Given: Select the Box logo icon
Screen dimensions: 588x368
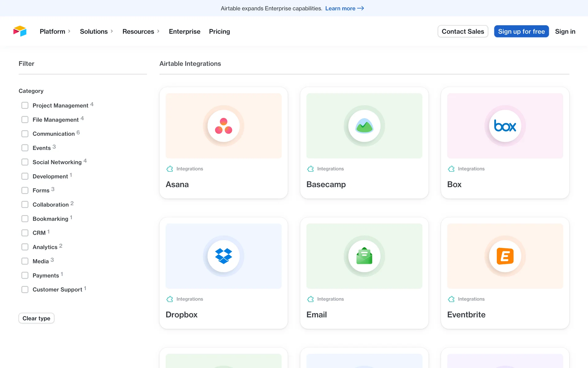Looking at the screenshot, I should [x=505, y=126].
